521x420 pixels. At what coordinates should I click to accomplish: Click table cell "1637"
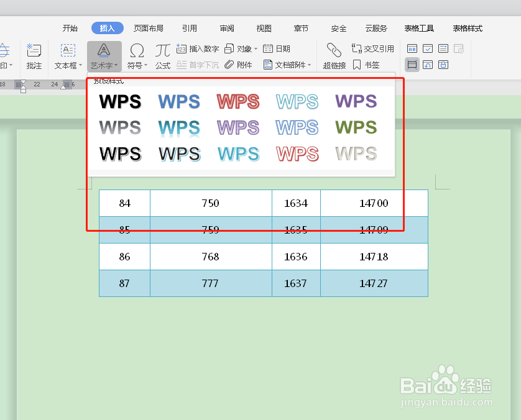[296, 283]
